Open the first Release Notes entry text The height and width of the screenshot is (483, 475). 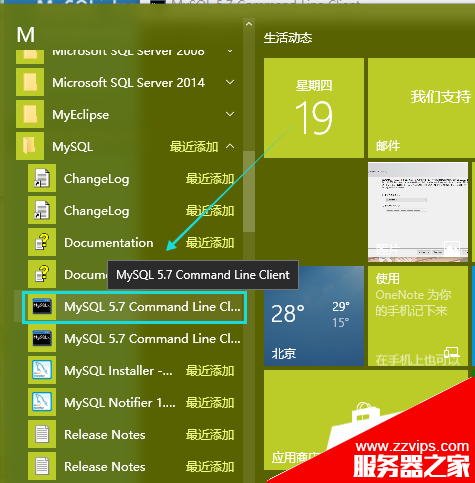tap(105, 435)
